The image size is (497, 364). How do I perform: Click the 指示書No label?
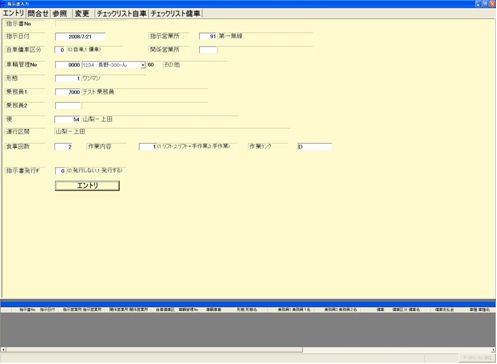point(19,24)
